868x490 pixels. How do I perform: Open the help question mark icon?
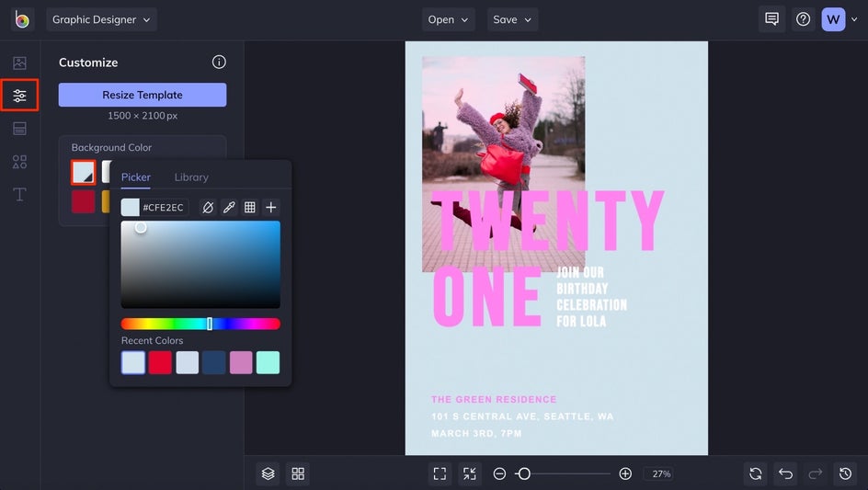pyautogui.click(x=803, y=19)
